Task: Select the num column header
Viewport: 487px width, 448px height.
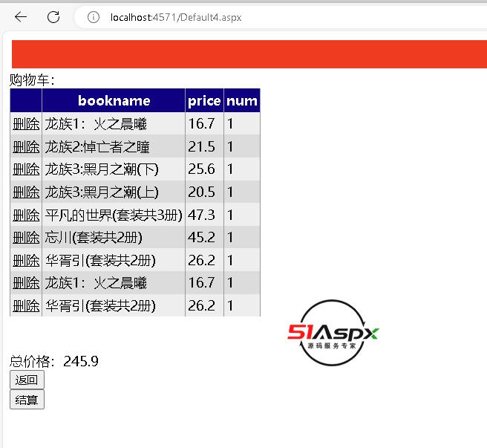Action: click(x=242, y=101)
